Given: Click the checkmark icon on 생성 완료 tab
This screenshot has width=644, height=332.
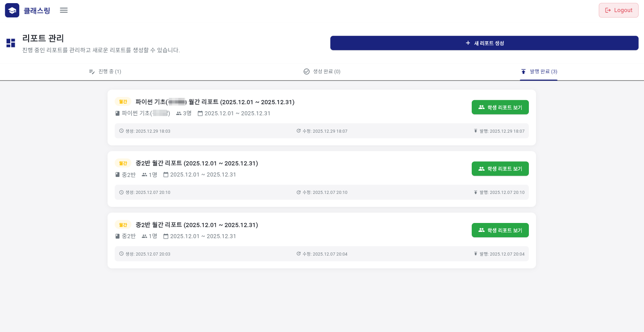Looking at the screenshot, I should coord(307,71).
